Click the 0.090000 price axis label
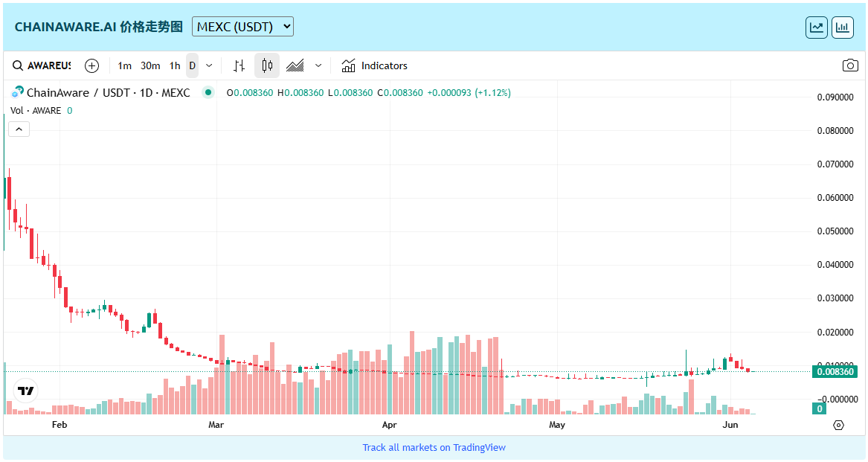 (835, 97)
